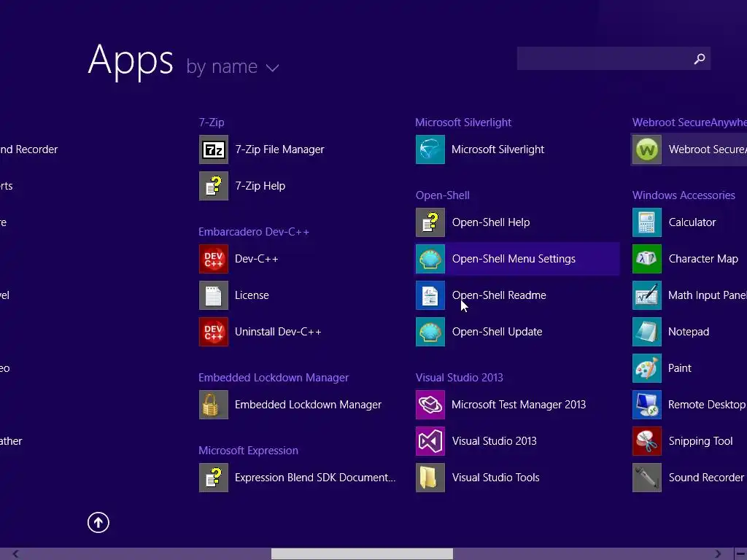Select the Microsoft Expression group heading
Viewport: 747px width, 560px height.
pyautogui.click(x=248, y=451)
